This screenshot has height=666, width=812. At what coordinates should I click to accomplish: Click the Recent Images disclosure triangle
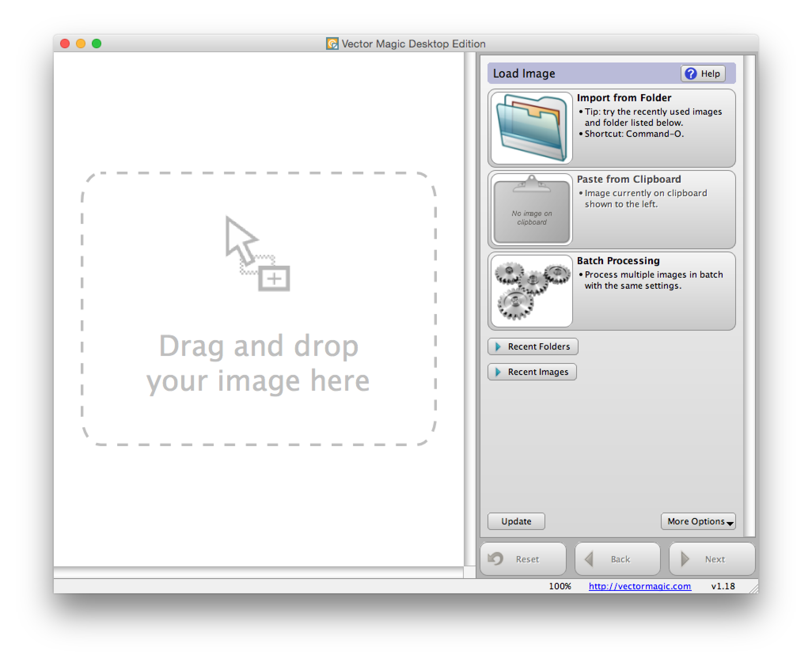[x=498, y=372]
